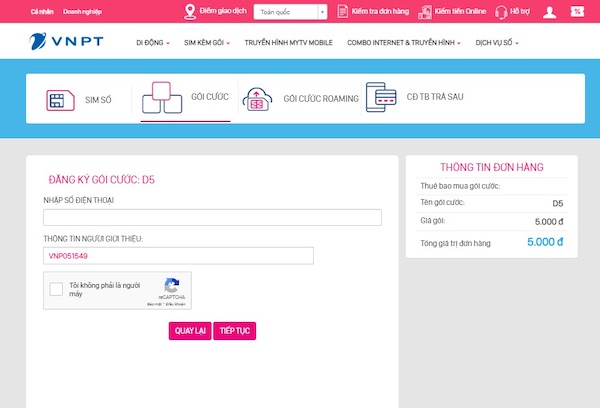This screenshot has width=600, height=408.
Task: Click the referrer field containing VNP051549
Action: [x=178, y=256]
